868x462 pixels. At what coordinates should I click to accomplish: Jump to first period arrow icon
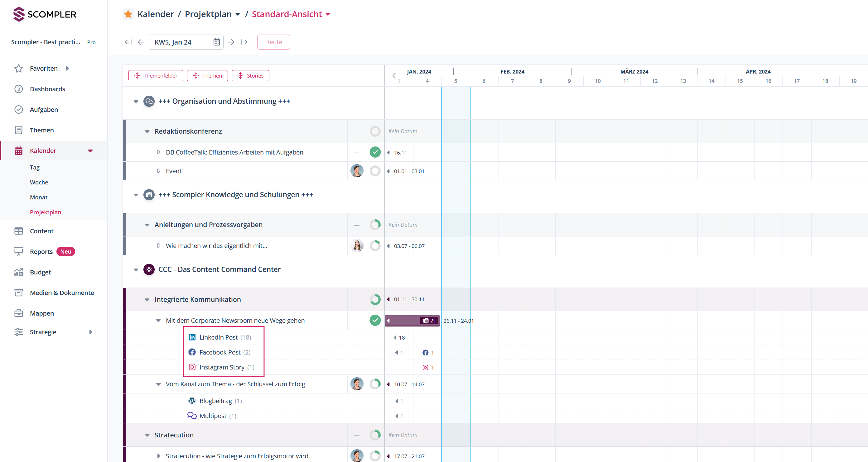(128, 42)
